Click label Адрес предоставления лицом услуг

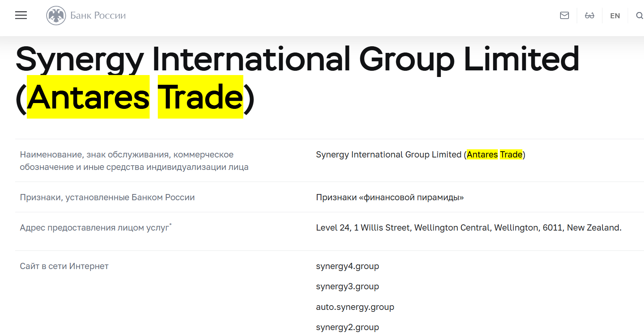coord(96,227)
